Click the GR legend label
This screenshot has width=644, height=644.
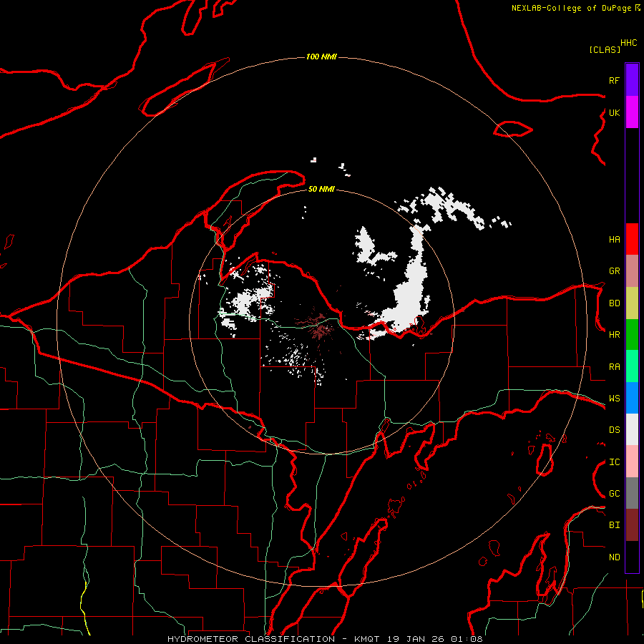pyautogui.click(x=614, y=271)
